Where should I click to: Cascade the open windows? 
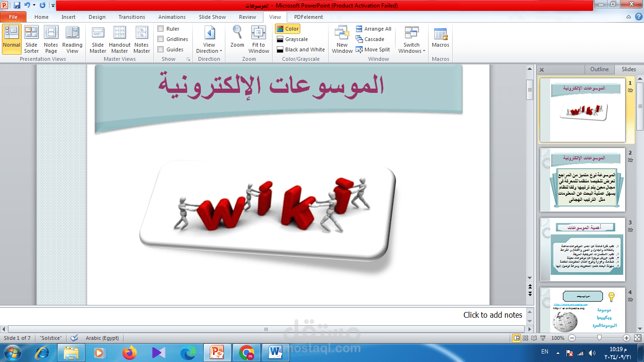point(370,39)
